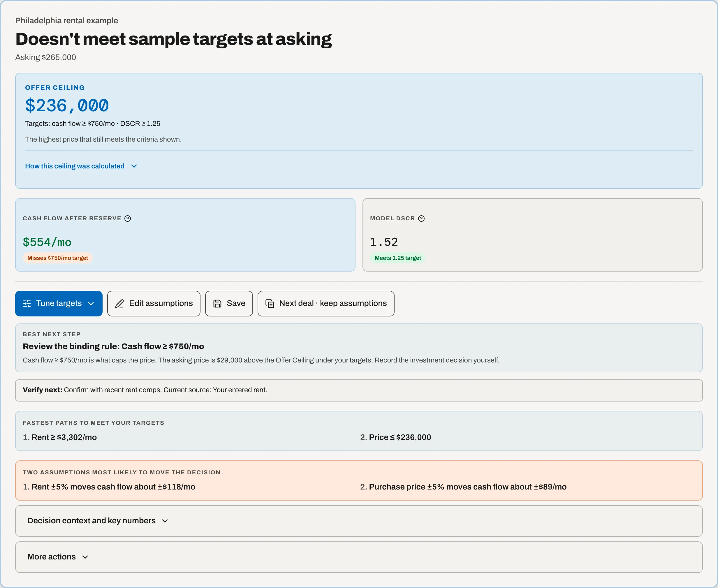The image size is (718, 588).
Task: Click the Save button
Action: pyautogui.click(x=229, y=304)
